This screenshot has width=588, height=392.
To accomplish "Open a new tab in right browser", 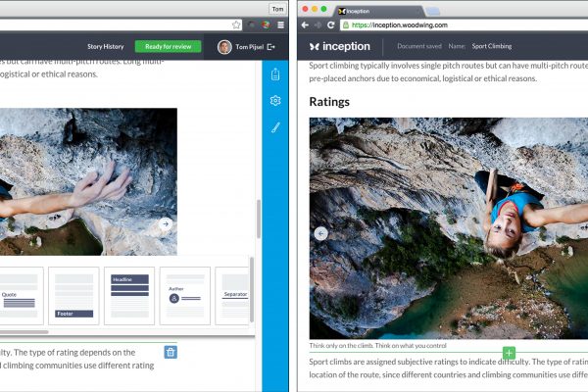I will 433,11.
